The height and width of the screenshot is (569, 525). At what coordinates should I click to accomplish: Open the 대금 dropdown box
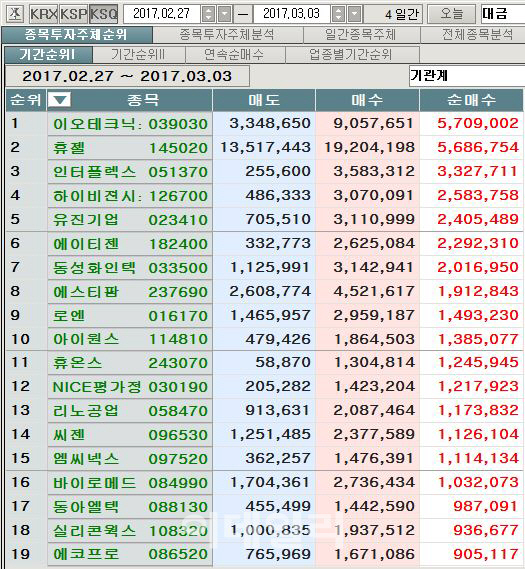tap(503, 14)
